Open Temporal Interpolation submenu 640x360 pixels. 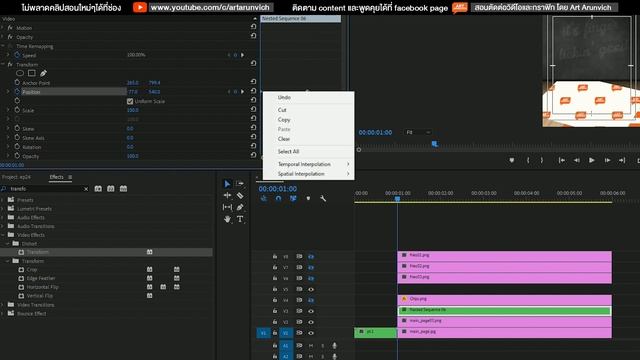(308, 164)
